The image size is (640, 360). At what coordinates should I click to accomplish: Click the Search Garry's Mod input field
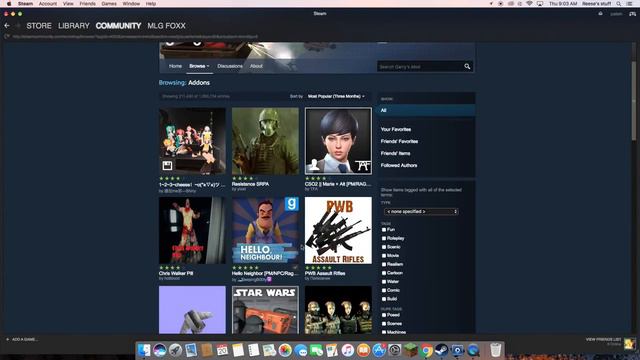[x=420, y=67]
